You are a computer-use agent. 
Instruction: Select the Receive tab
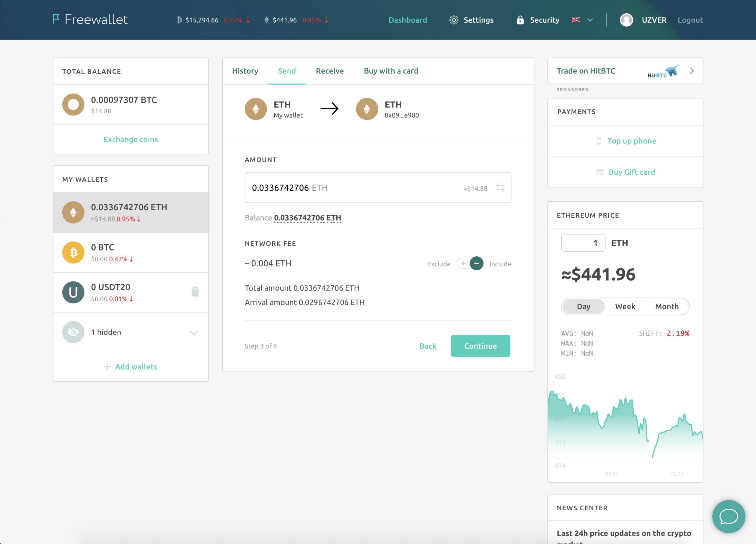pos(329,70)
